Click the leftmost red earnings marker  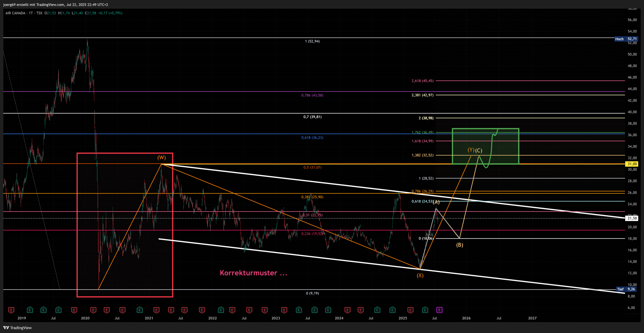tap(11, 310)
